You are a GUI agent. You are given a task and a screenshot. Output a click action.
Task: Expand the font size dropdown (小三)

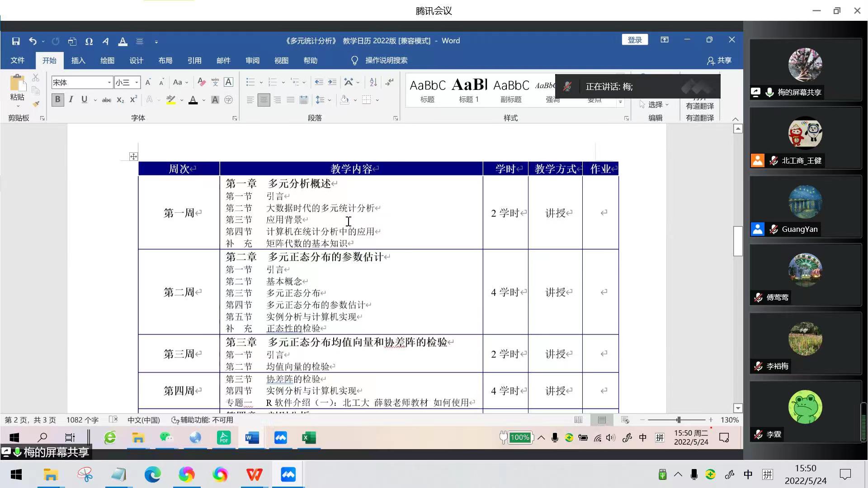tap(137, 82)
